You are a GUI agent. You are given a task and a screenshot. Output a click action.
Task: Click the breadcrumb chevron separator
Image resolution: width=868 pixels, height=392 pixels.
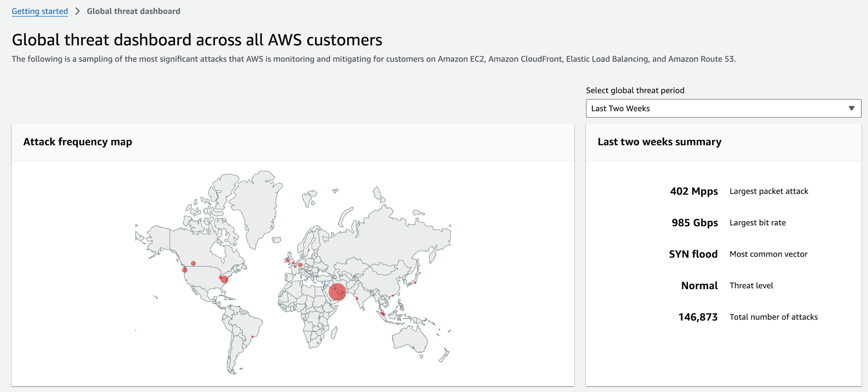click(x=78, y=11)
